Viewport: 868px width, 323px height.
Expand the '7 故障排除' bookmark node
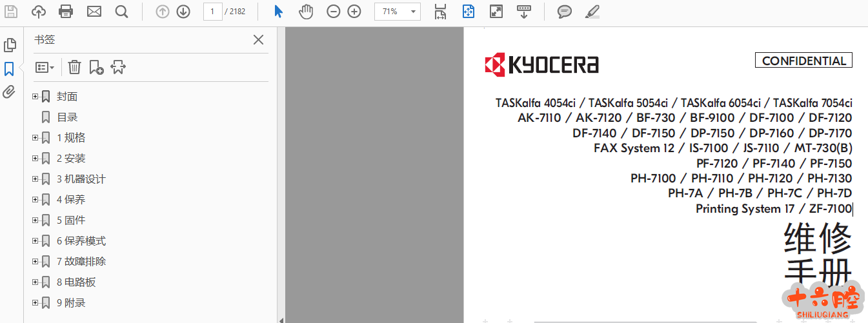(35, 261)
